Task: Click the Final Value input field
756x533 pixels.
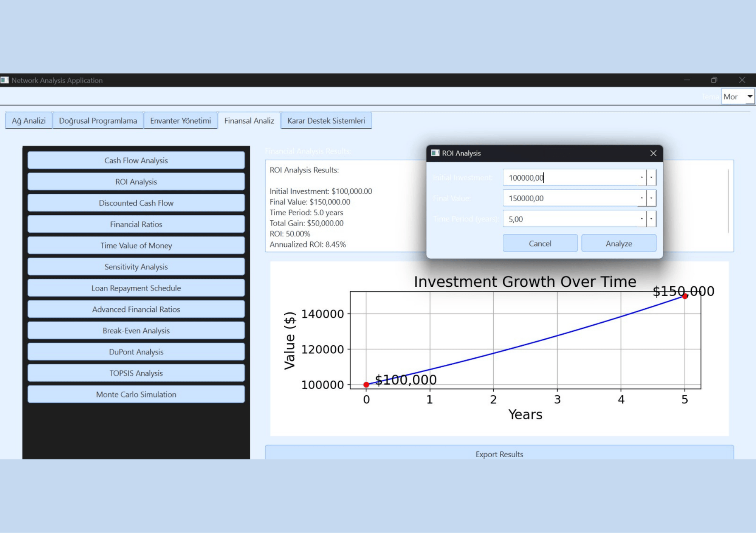Action: [x=570, y=198]
